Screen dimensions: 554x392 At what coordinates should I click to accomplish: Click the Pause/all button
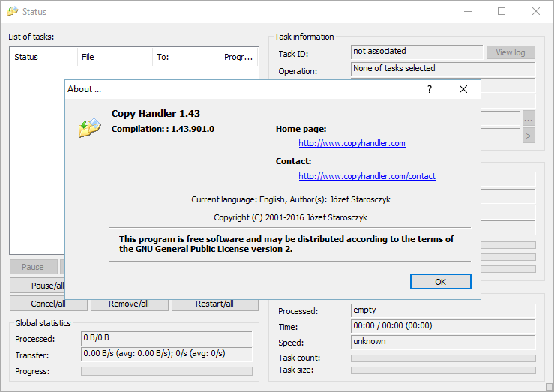tap(37, 286)
